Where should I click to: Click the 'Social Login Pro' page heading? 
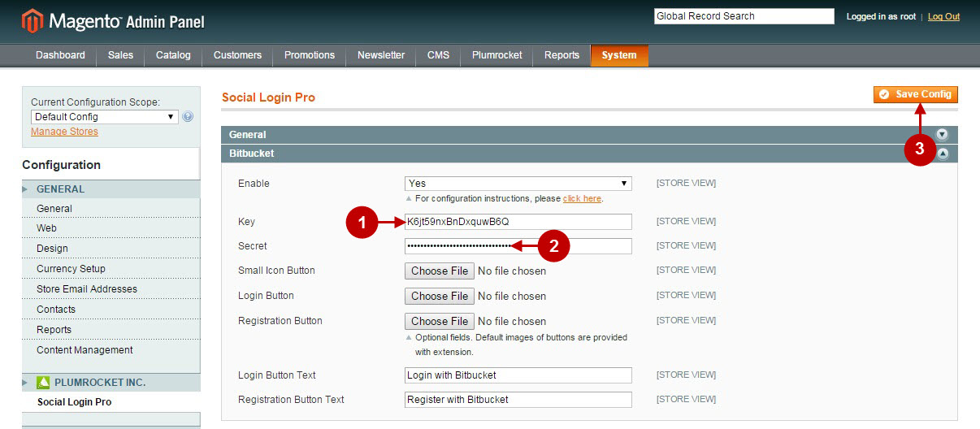click(268, 97)
